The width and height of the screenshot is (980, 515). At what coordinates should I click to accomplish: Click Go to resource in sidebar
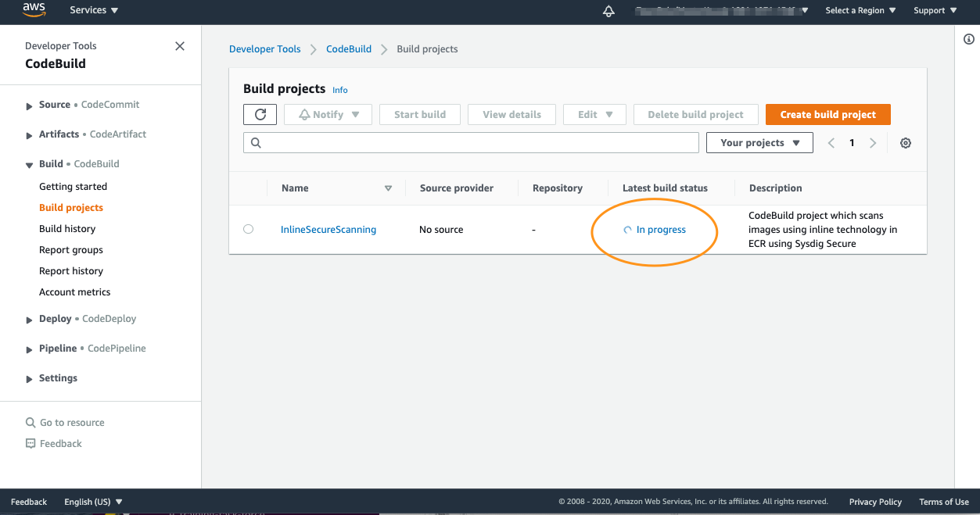[65, 423]
